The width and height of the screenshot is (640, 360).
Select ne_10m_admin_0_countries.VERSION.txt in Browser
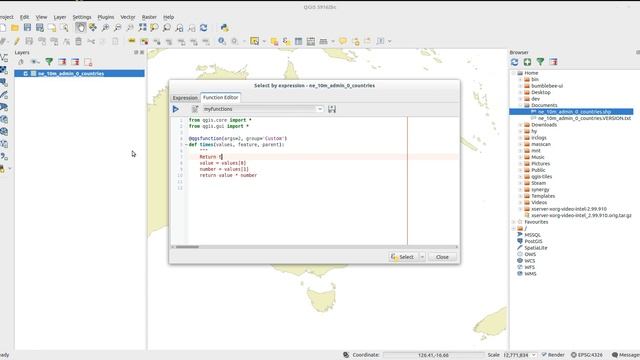584,118
